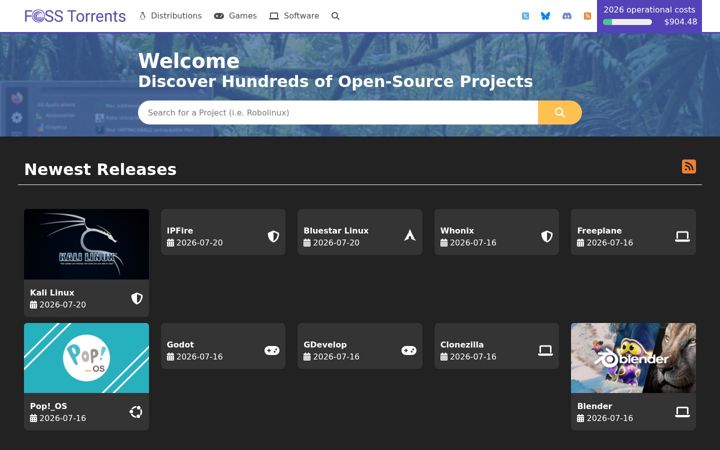Click the Kali Linux title text
This screenshot has height=450, width=720.
point(52,292)
